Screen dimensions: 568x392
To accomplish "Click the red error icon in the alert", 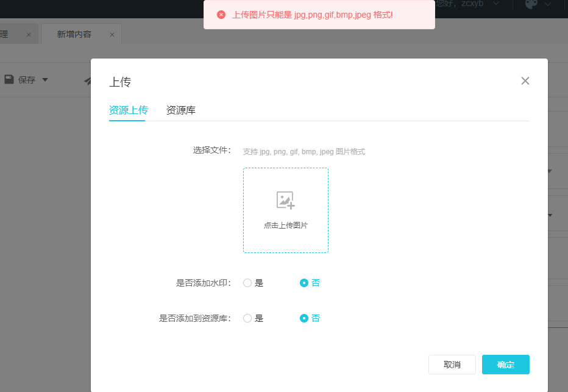I will 221,15.
